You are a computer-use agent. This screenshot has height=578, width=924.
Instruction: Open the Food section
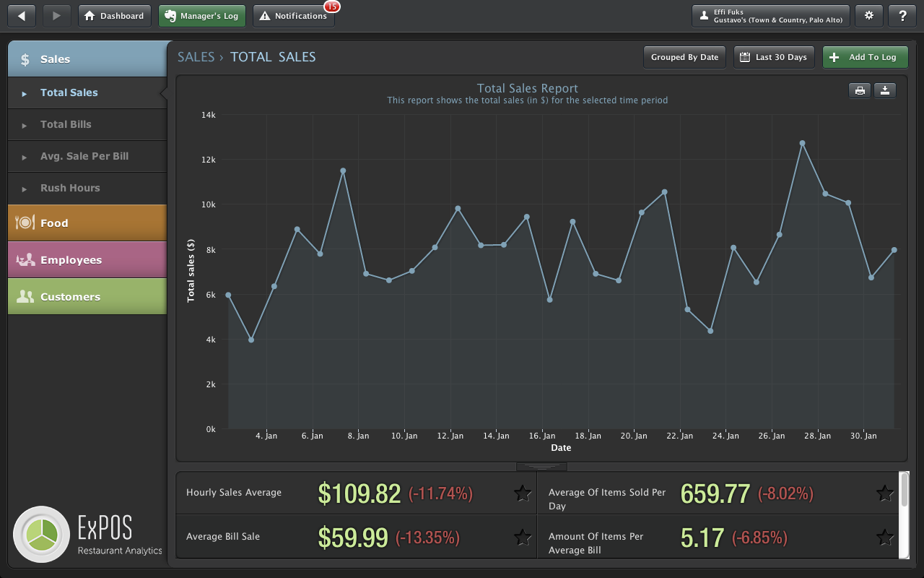[87, 223]
